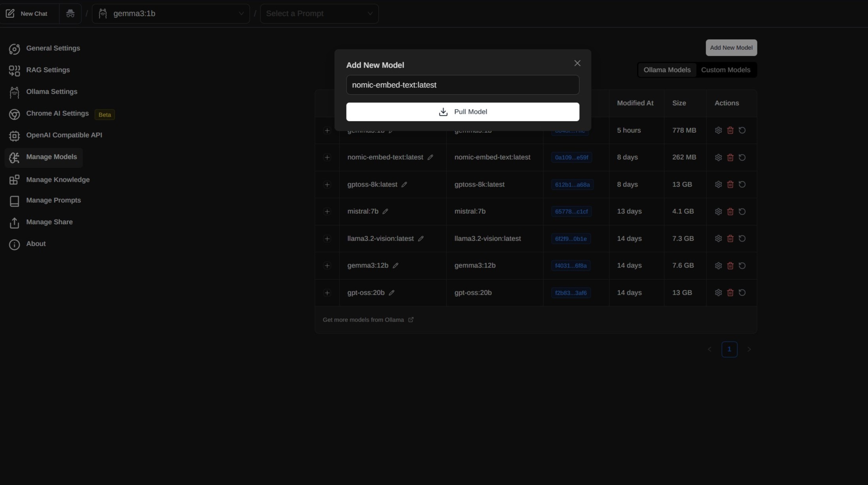Go to the previous page arrow

point(710,350)
